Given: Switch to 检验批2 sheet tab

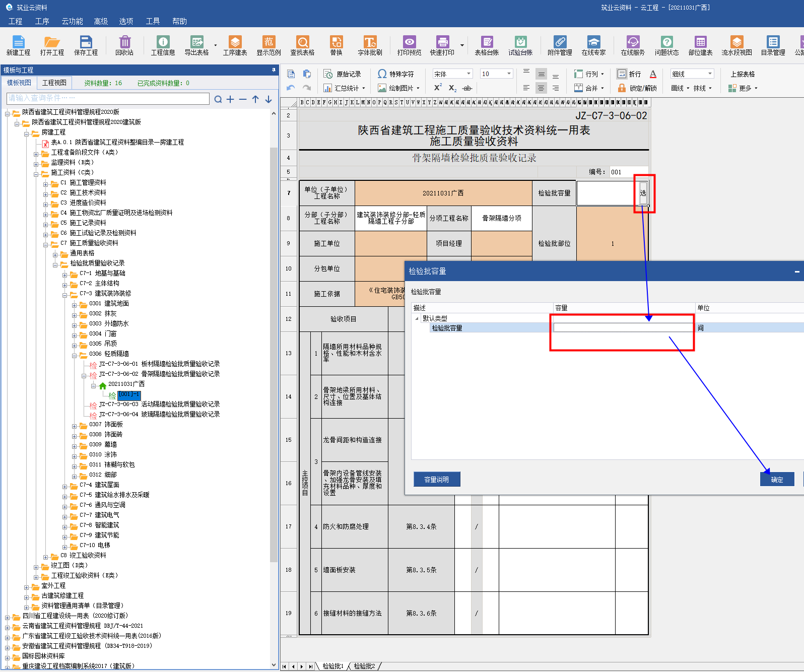Looking at the screenshot, I should (x=364, y=666).
